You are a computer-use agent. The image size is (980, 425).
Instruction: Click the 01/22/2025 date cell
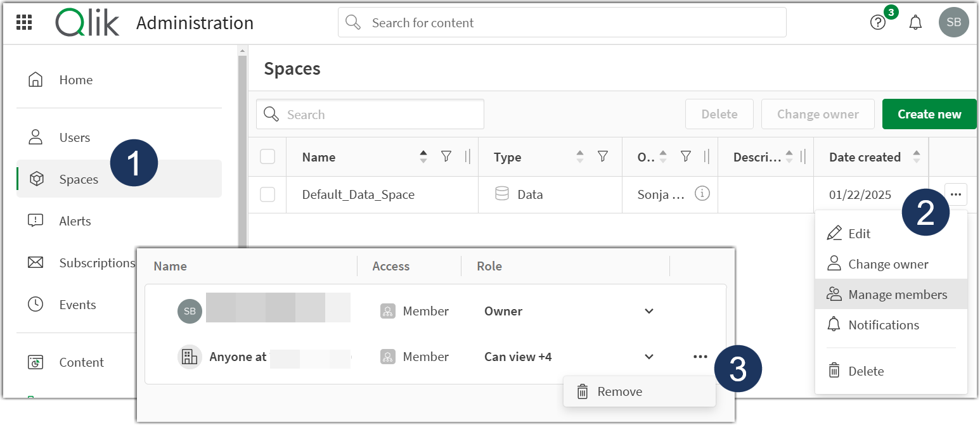tap(871, 194)
